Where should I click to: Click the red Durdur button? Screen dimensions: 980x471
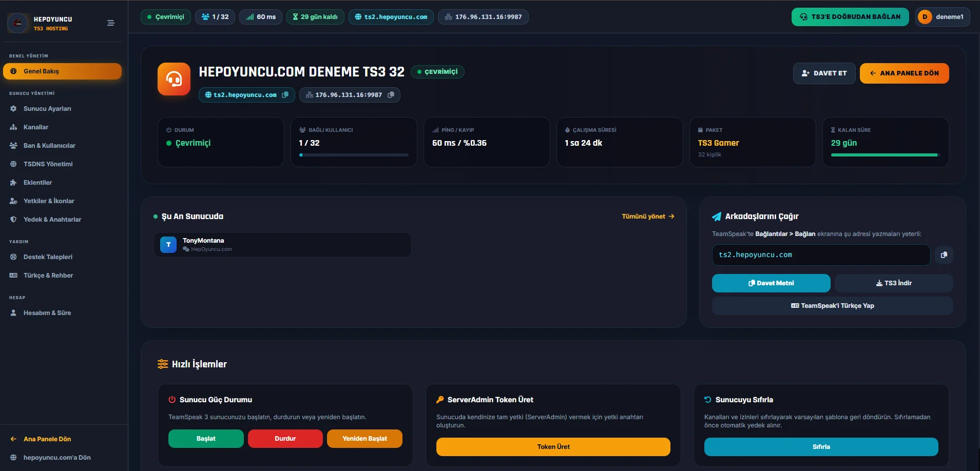285,439
